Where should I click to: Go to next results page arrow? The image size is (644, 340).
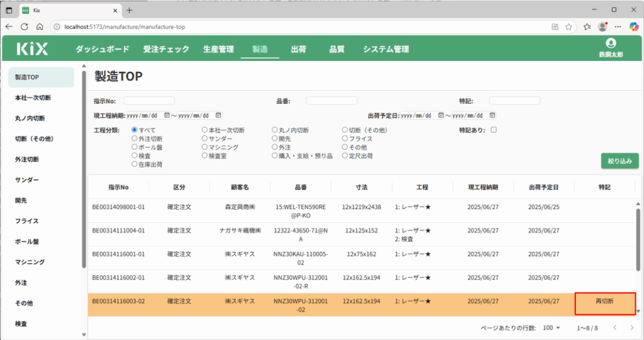[x=631, y=327]
